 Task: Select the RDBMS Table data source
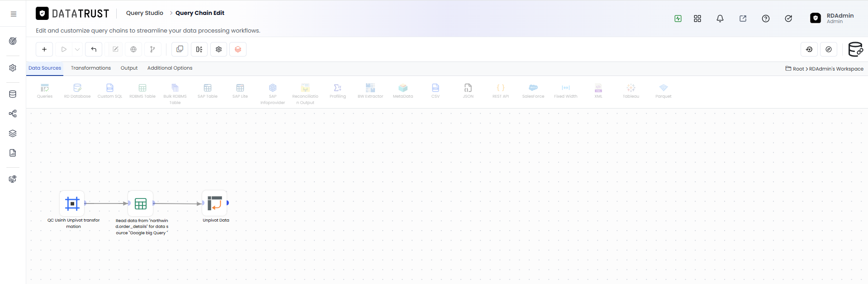[142, 91]
